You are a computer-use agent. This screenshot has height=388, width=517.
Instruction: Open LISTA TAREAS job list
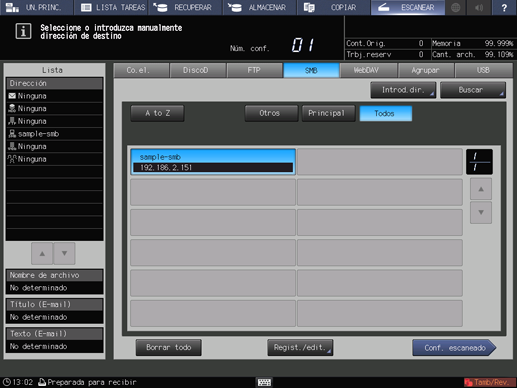[x=111, y=7]
